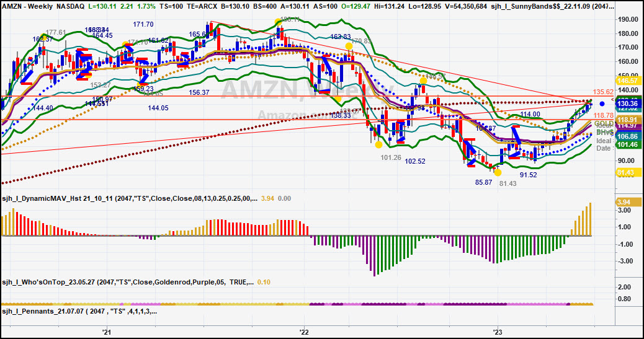Click the 91.52 swing low label
This screenshot has height=339, width=644.
click(x=528, y=175)
